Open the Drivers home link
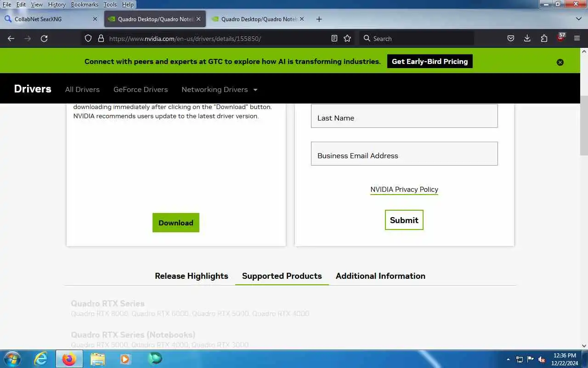 pyautogui.click(x=33, y=89)
